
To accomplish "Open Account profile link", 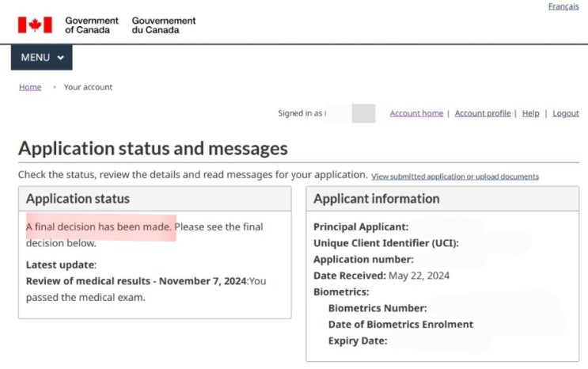I will tap(482, 113).
